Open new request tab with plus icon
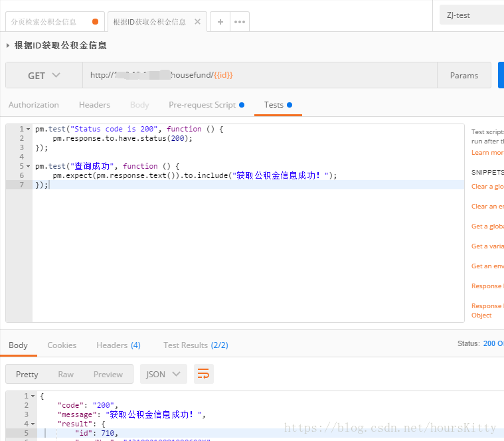 [x=220, y=22]
